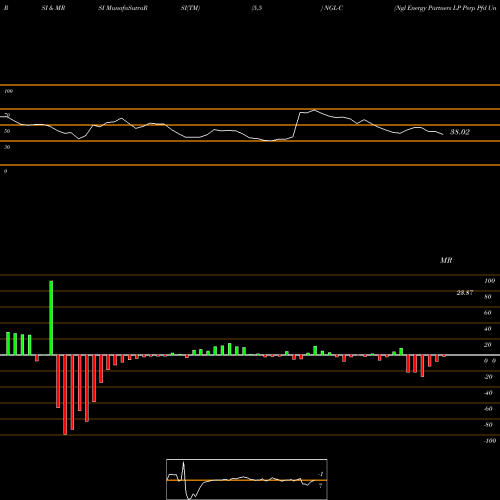Click the 30 label on RSI axis
Image resolution: width=500 pixels, height=500 pixels.
pos(7,147)
